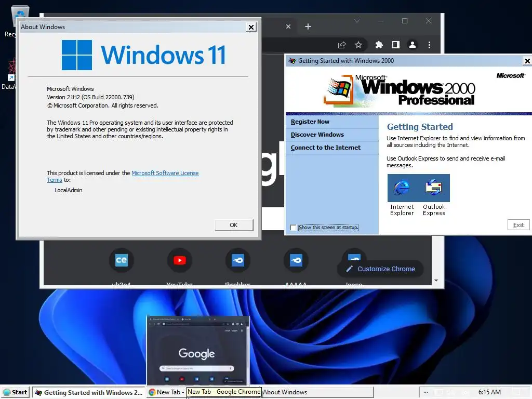Click LocalAdmin licensee text
Screen dimensions: 532x399
[x=68, y=190]
